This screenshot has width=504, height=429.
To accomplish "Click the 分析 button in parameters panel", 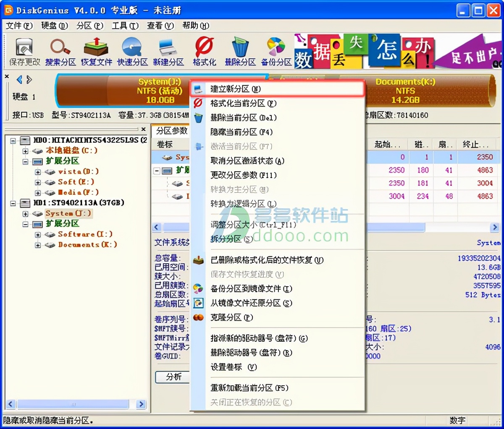I will [172, 377].
